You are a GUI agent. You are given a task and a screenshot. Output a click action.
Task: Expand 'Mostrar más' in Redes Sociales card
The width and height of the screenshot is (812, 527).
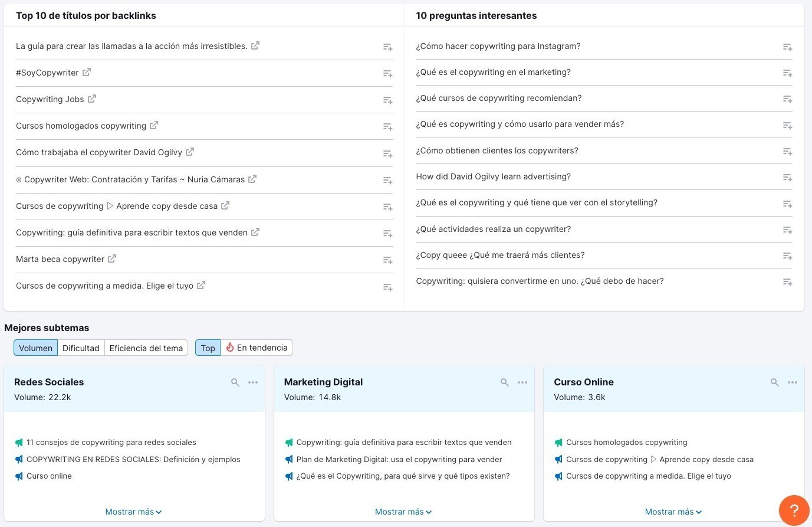click(x=134, y=512)
